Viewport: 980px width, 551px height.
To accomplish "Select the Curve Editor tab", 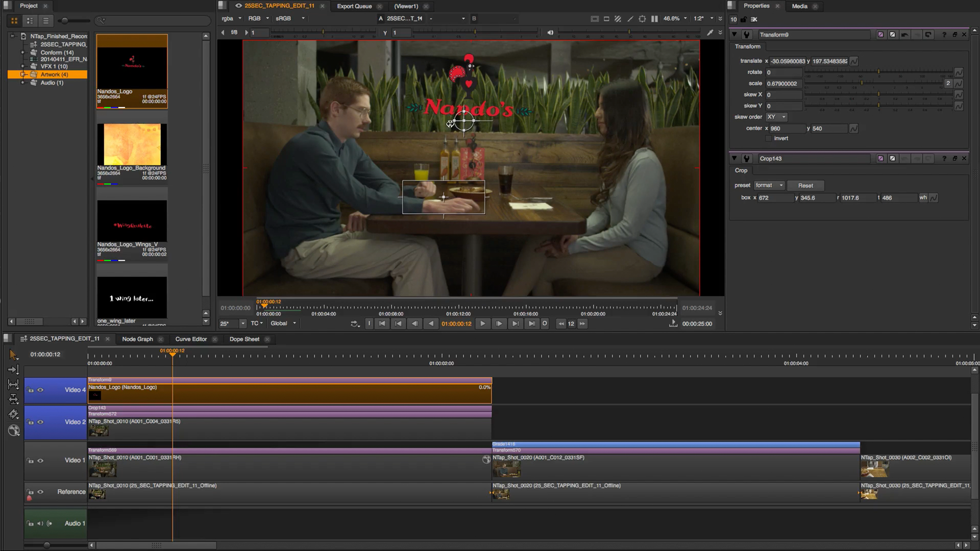I will tap(190, 338).
